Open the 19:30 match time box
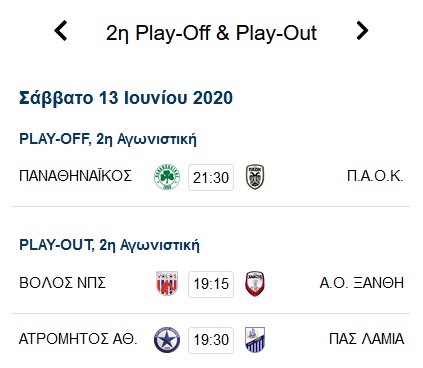The height and width of the screenshot is (368, 423). [211, 340]
